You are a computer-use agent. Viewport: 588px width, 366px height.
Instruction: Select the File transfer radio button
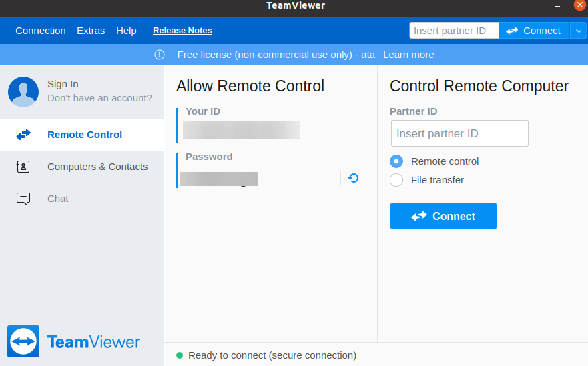[x=396, y=180]
